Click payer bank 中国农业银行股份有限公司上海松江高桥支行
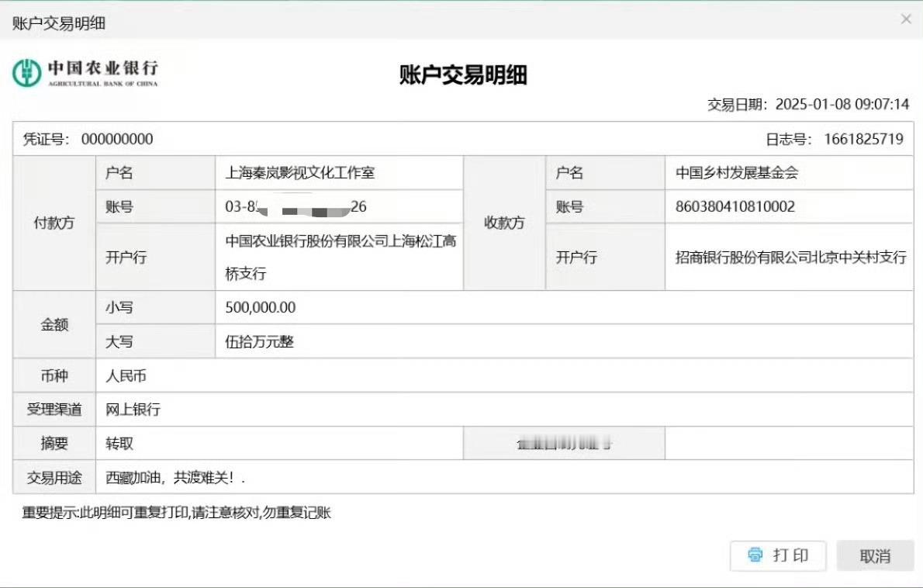This screenshot has width=923, height=588. tap(341, 257)
